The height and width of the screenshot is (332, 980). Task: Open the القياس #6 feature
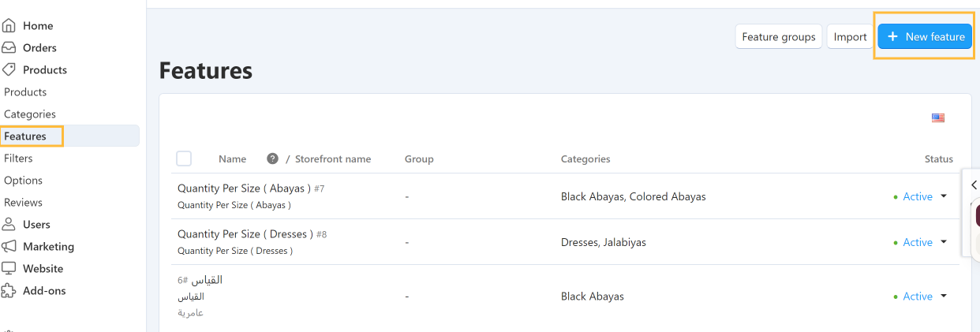pos(207,280)
